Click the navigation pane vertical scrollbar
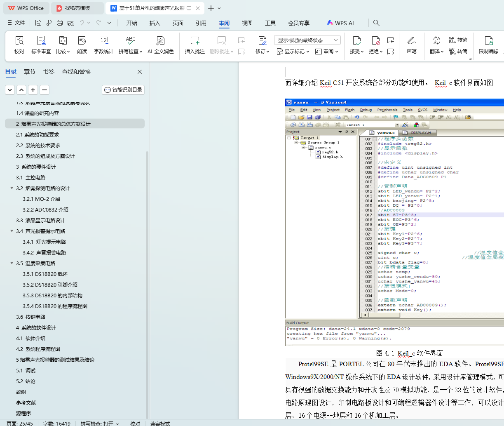This screenshot has width=504, height=426. pyautogui.click(x=148, y=285)
